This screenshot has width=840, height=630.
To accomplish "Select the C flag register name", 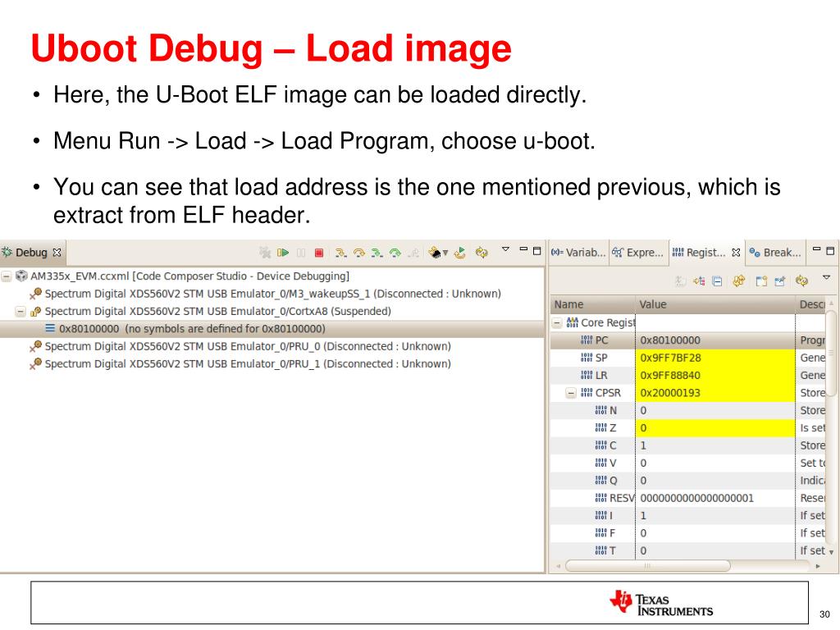I will (x=614, y=445).
